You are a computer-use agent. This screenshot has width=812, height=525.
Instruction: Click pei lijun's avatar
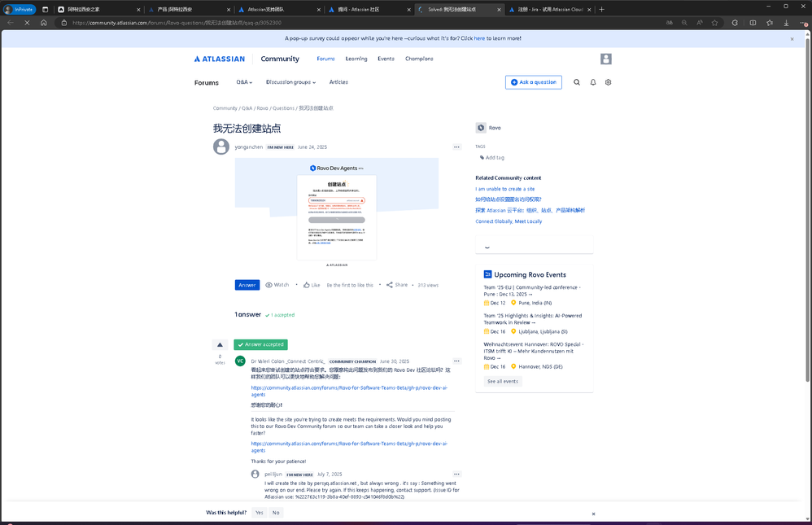(x=255, y=475)
